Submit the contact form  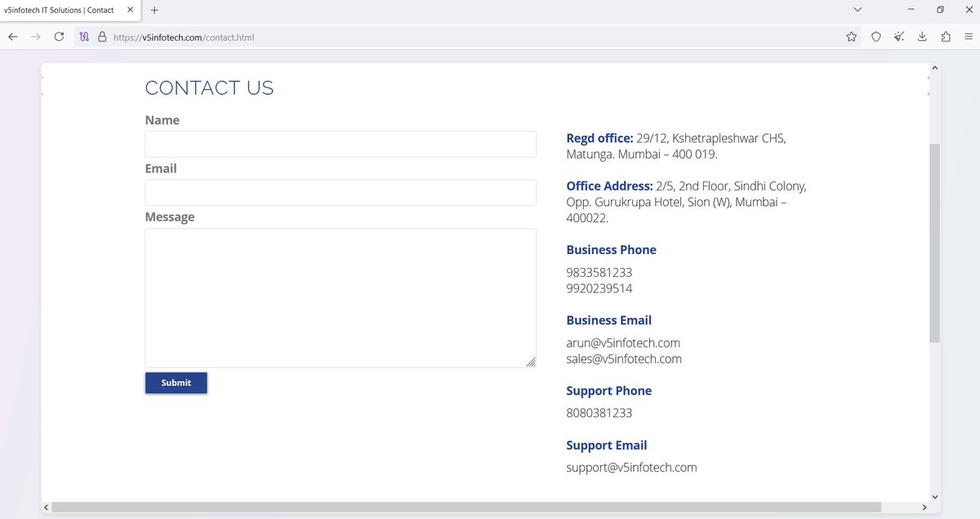[x=176, y=383]
